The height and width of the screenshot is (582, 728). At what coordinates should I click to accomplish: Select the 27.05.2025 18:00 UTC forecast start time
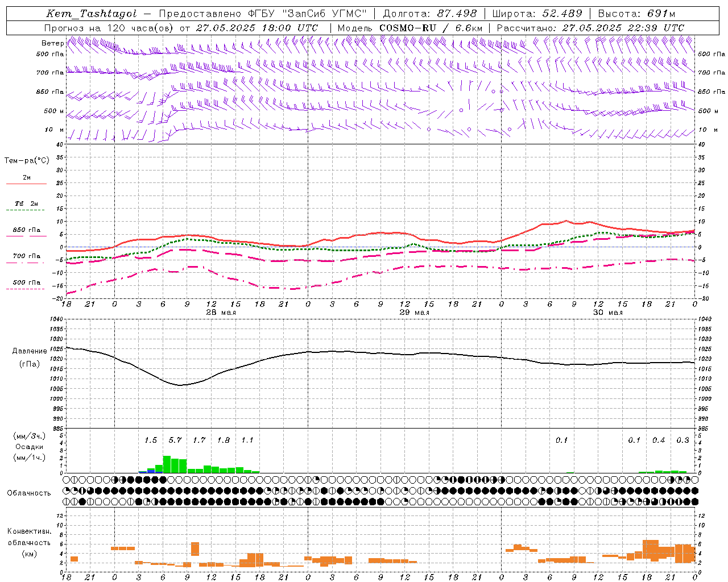(257, 28)
